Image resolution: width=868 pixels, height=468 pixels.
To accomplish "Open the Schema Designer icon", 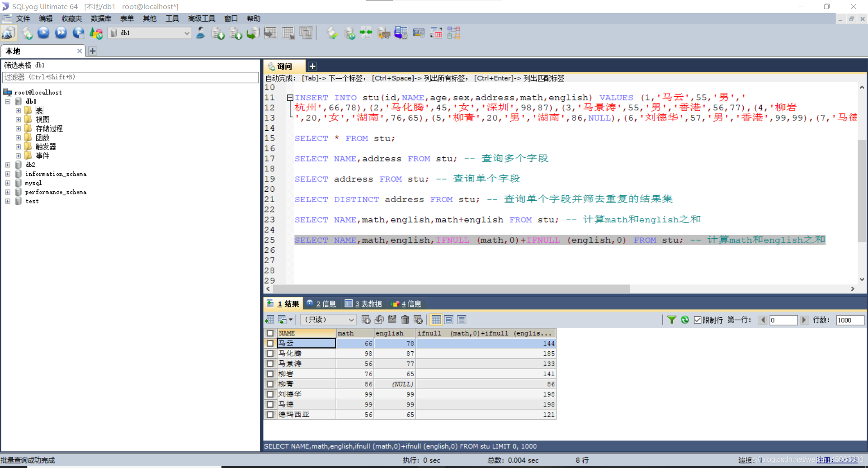I will [x=453, y=33].
